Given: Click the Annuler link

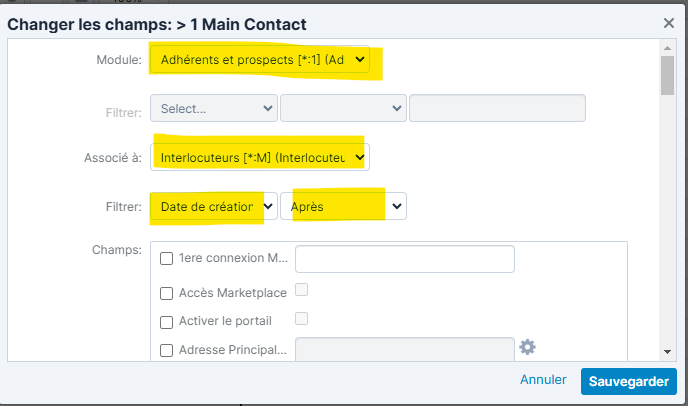Looking at the screenshot, I should [545, 381].
